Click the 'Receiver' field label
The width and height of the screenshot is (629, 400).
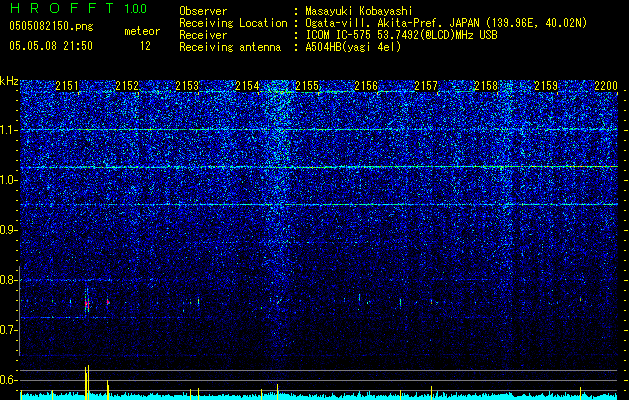point(203,35)
